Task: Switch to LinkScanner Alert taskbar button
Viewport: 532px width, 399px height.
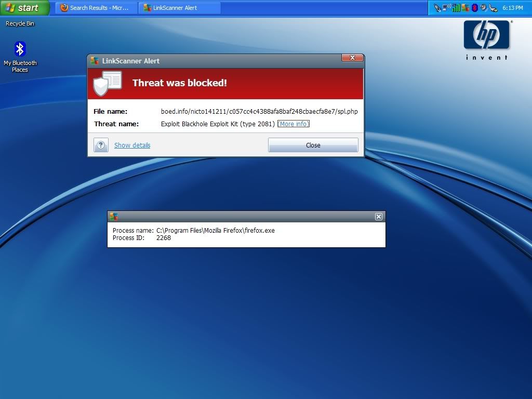Action: (x=179, y=8)
